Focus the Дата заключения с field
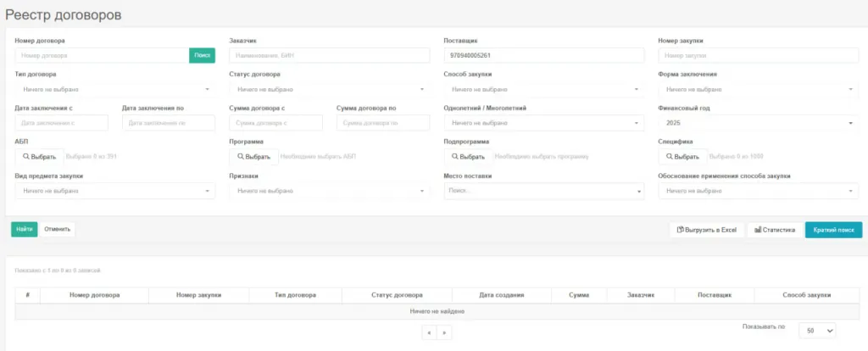This screenshot has width=868, height=351. [x=62, y=123]
